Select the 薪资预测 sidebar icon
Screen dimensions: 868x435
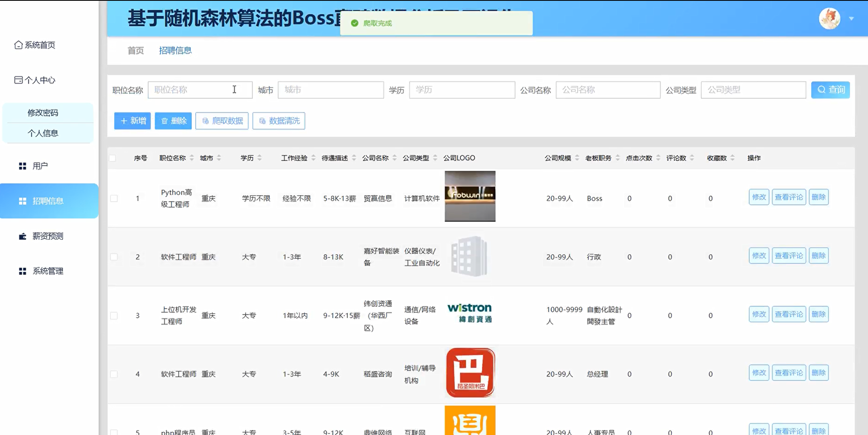(x=22, y=236)
